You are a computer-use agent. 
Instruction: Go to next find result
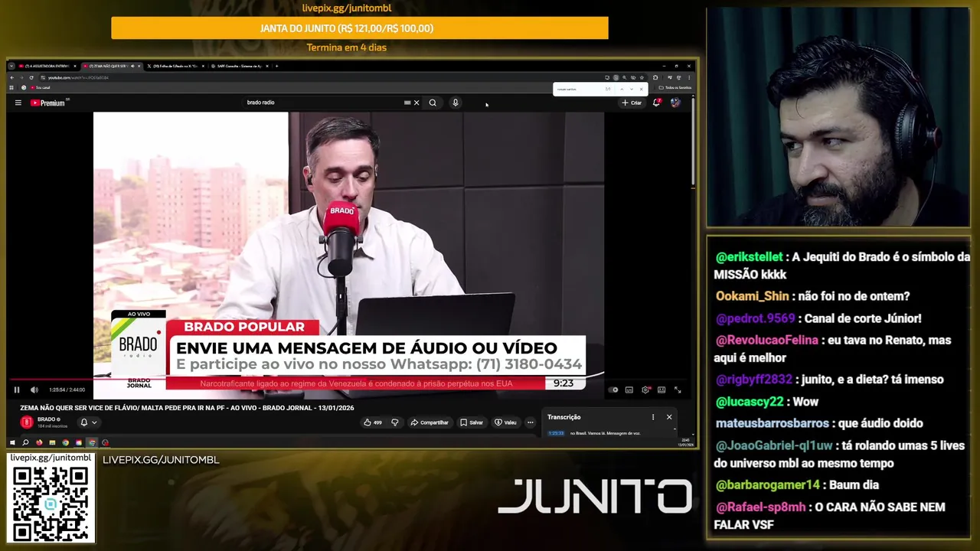point(632,90)
